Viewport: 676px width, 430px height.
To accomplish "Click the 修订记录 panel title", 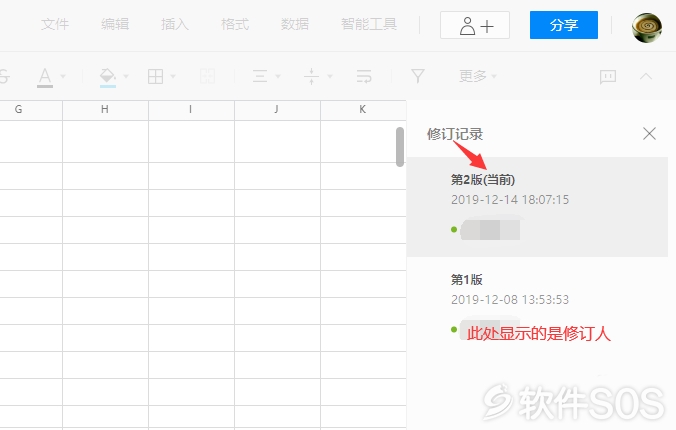I will pyautogui.click(x=455, y=134).
